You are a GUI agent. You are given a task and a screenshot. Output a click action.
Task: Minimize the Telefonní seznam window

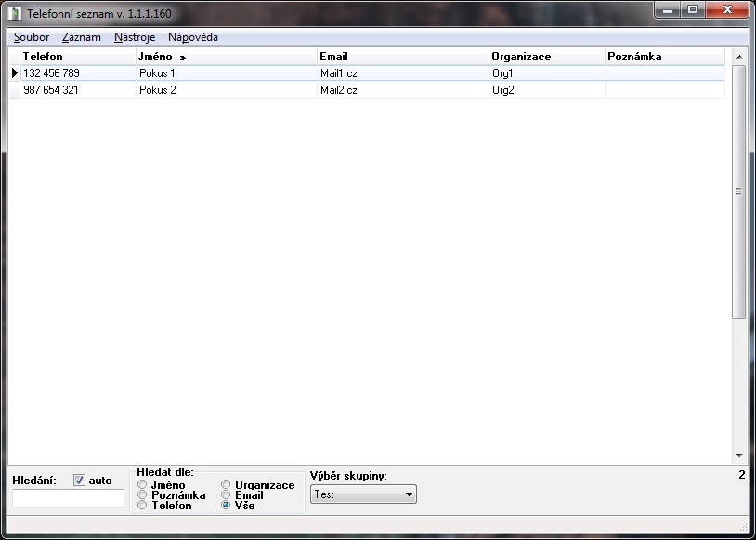(668, 9)
